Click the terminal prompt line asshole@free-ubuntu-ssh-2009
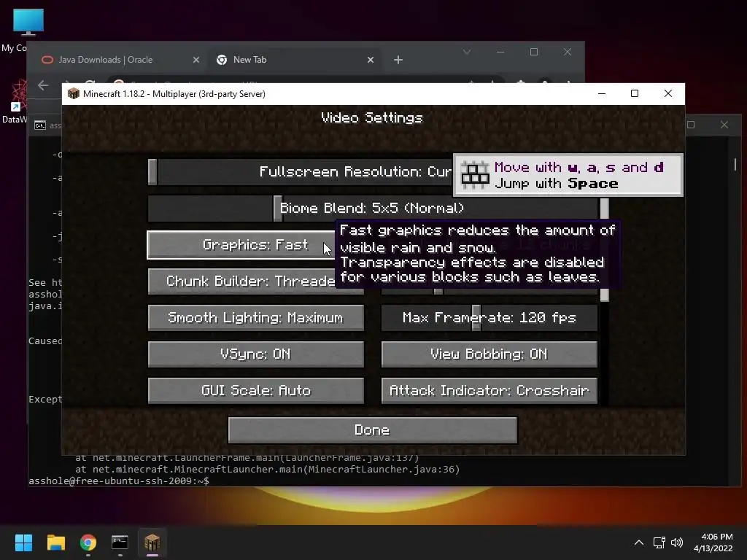 point(119,481)
